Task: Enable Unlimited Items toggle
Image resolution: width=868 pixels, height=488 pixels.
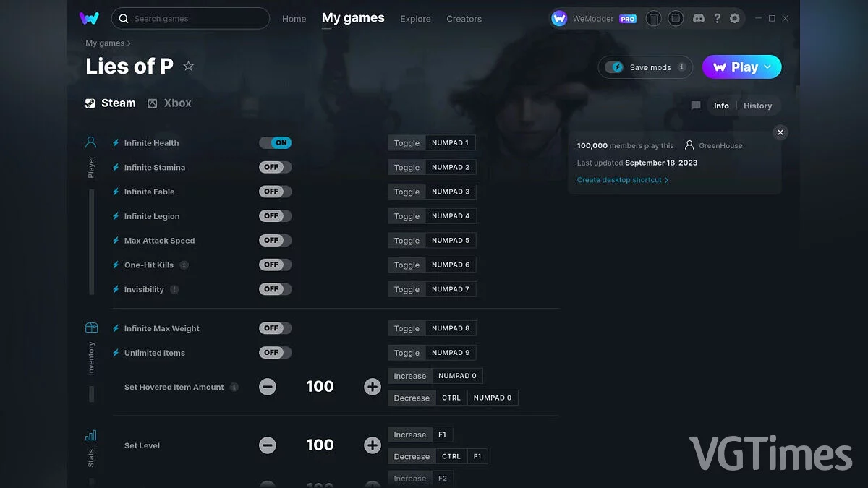Action: point(276,353)
